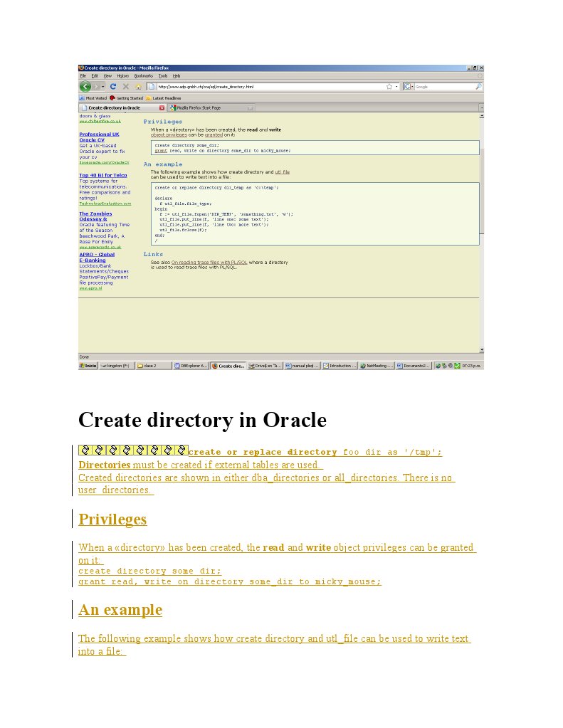This screenshot has width=563, height=728.
Task: Close the Create directory in Oracle tab
Action: pos(162,107)
